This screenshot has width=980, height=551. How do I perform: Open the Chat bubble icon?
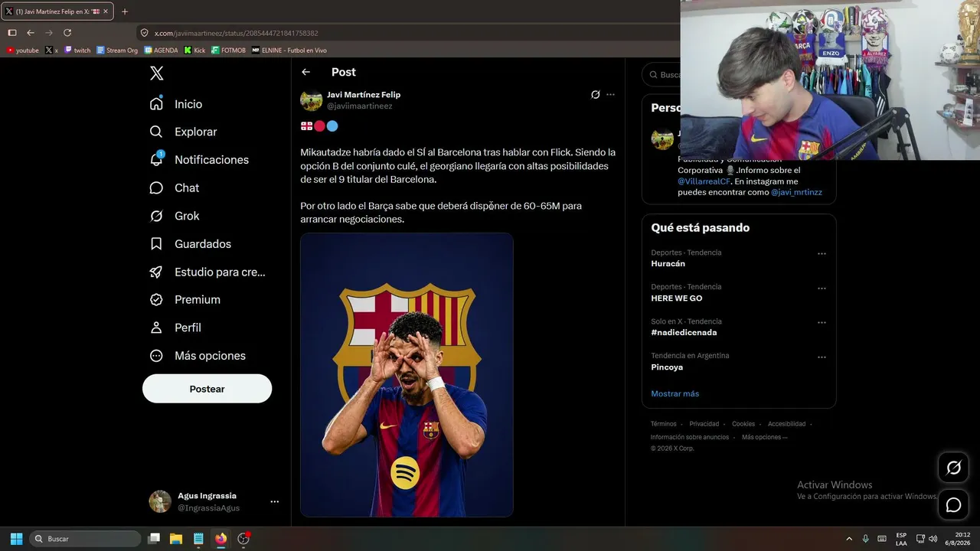[156, 187]
